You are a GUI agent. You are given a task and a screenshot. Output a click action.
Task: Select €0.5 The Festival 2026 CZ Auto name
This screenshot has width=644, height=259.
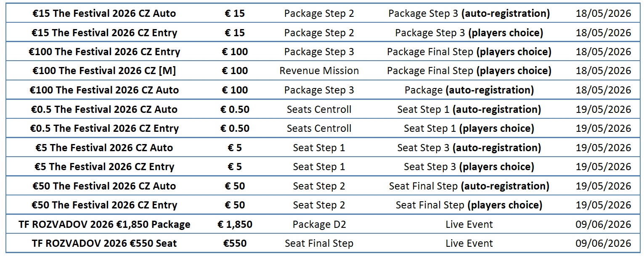click(104, 109)
